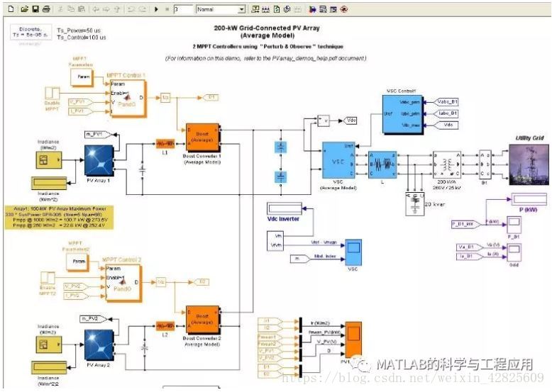Screen dimensions: 552x392
Task: Open the blue VSC scope block
Action: point(353,252)
